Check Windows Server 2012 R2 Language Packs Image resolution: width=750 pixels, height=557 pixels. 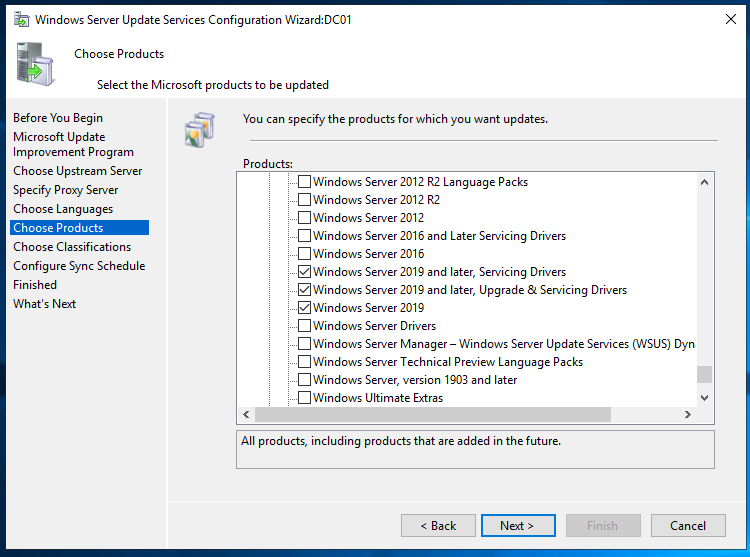(x=304, y=182)
